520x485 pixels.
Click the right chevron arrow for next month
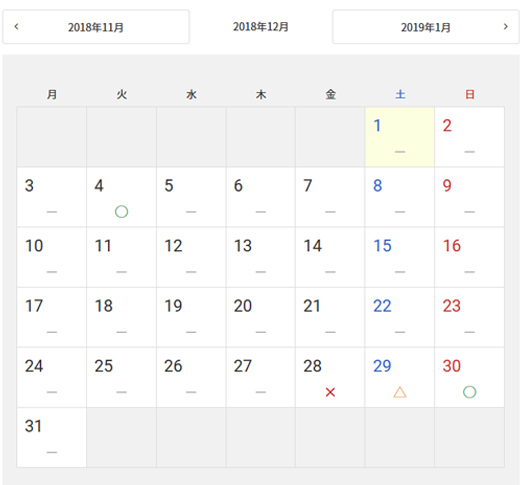pyautogui.click(x=505, y=27)
